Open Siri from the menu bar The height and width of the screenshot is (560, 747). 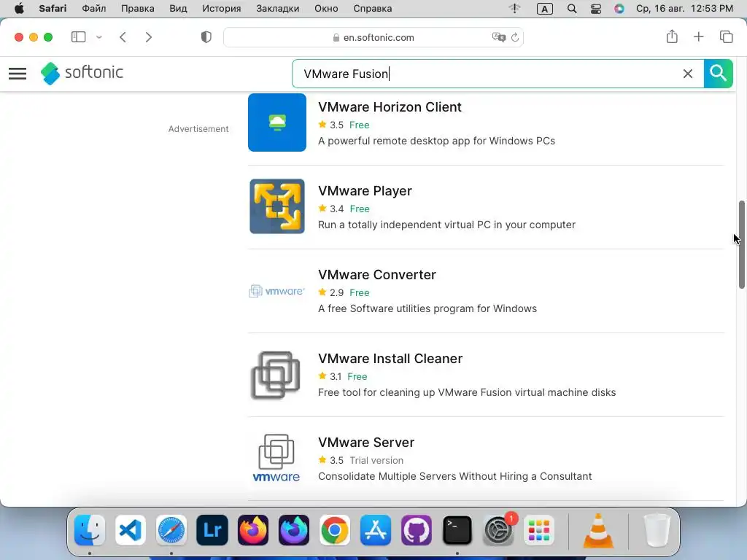(619, 9)
